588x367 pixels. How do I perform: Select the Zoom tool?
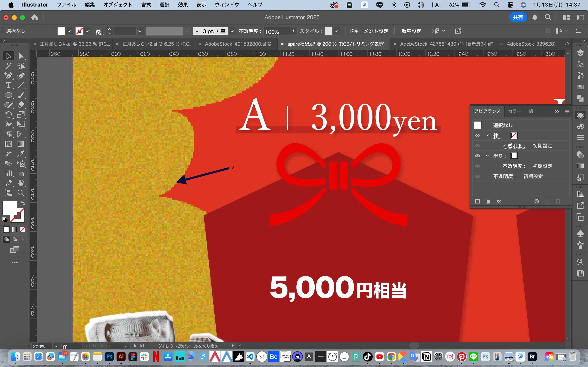(x=21, y=193)
